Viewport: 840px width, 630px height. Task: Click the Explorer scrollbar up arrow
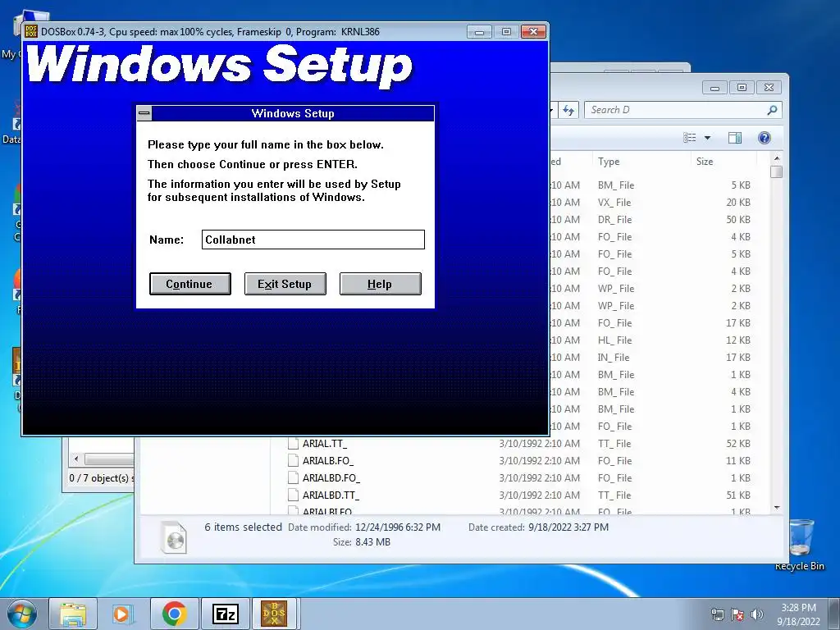pos(777,158)
